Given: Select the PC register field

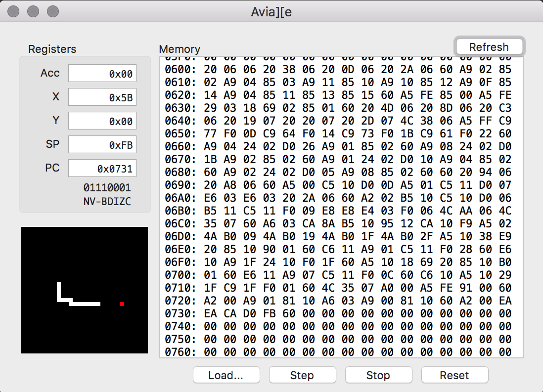Looking at the screenshot, I should click(x=102, y=168).
